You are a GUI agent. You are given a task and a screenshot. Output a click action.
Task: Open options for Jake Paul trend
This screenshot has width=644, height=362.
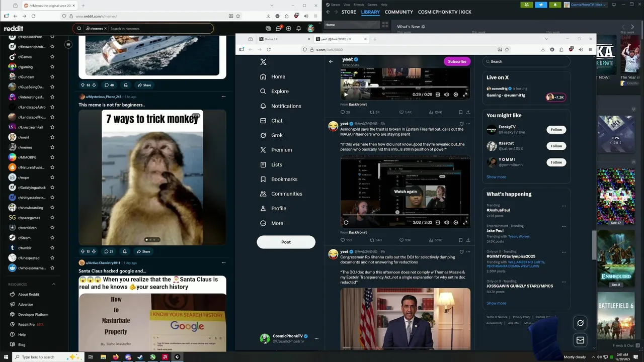click(x=563, y=226)
